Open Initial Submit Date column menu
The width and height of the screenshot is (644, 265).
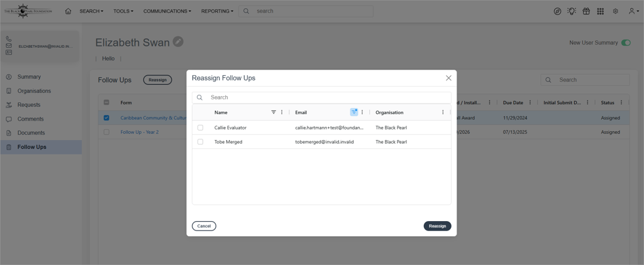pyautogui.click(x=588, y=102)
